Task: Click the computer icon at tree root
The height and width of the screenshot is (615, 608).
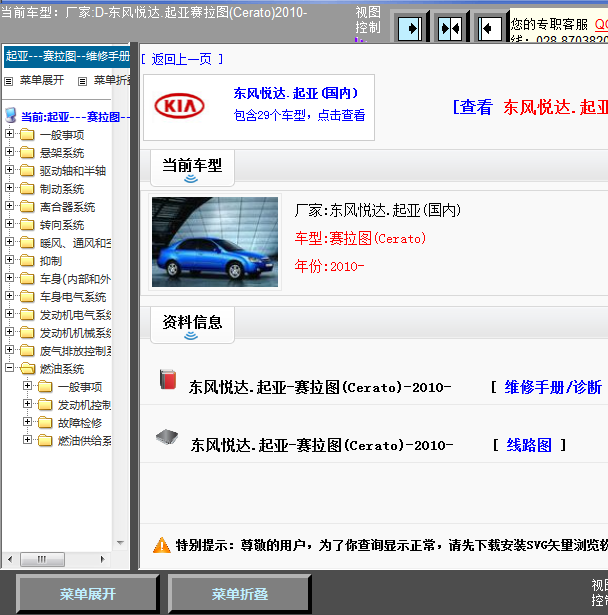Action: click(11, 115)
